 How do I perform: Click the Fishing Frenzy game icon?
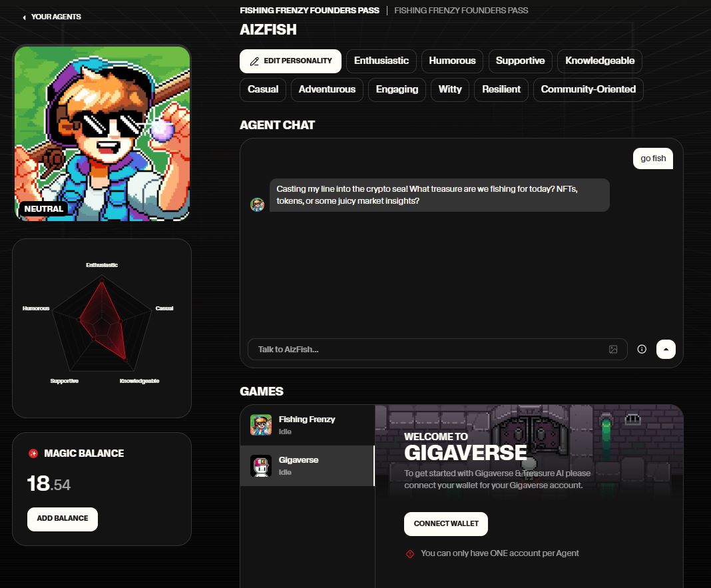(261, 425)
